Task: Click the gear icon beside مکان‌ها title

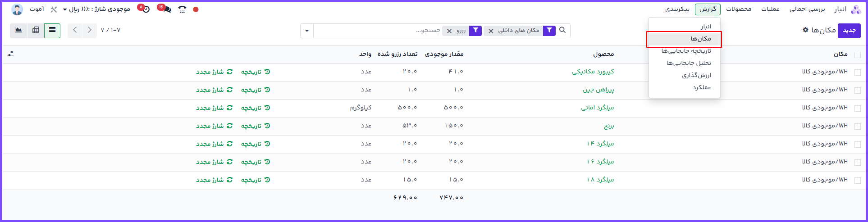Action: tap(805, 30)
